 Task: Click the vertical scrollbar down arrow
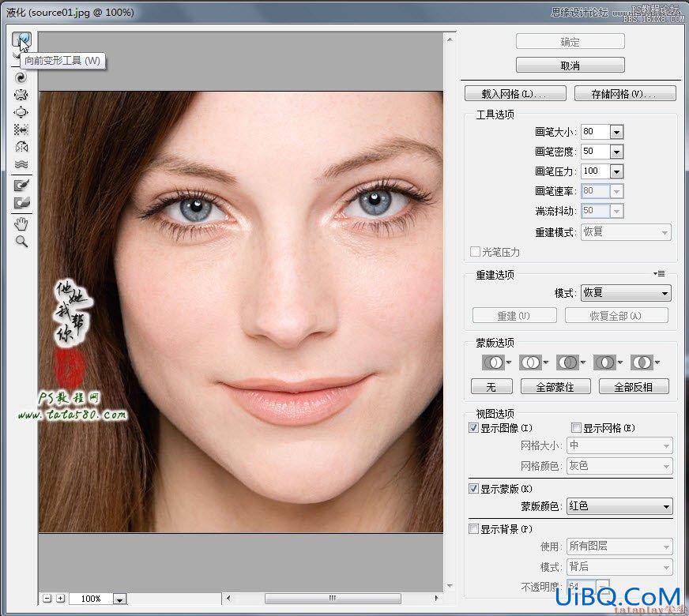coord(450,586)
